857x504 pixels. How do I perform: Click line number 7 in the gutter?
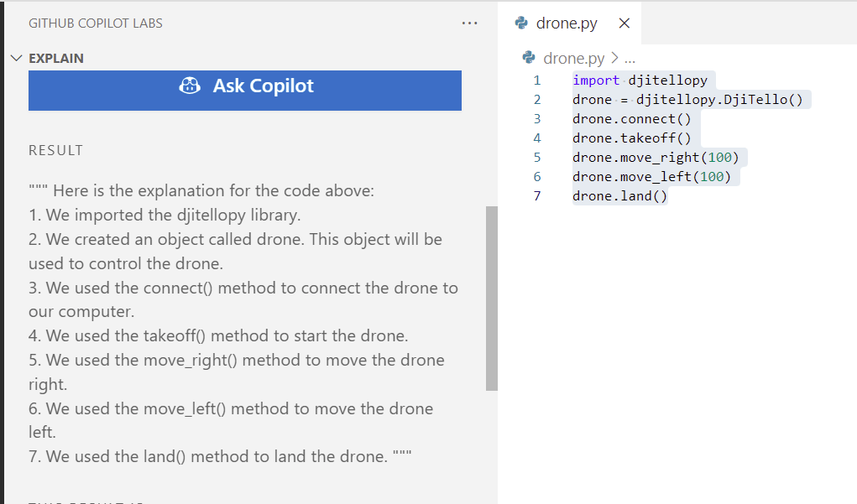tap(536, 196)
